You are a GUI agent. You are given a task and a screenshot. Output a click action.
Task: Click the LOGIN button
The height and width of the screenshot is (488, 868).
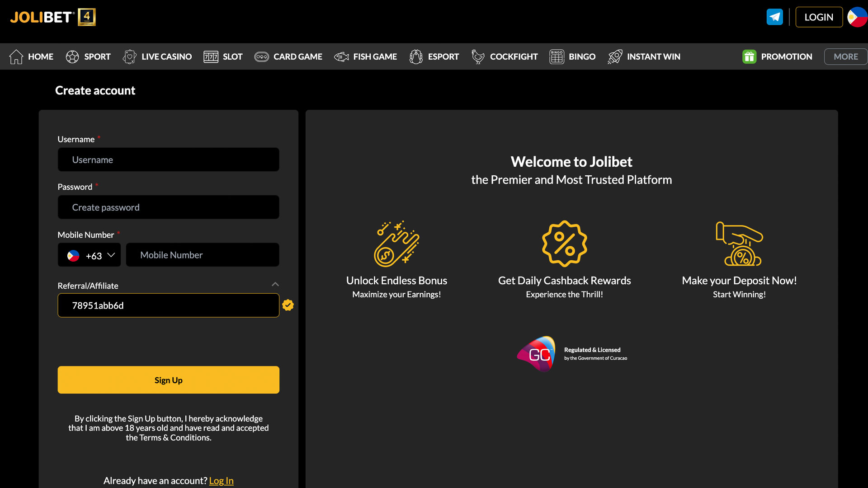click(819, 17)
